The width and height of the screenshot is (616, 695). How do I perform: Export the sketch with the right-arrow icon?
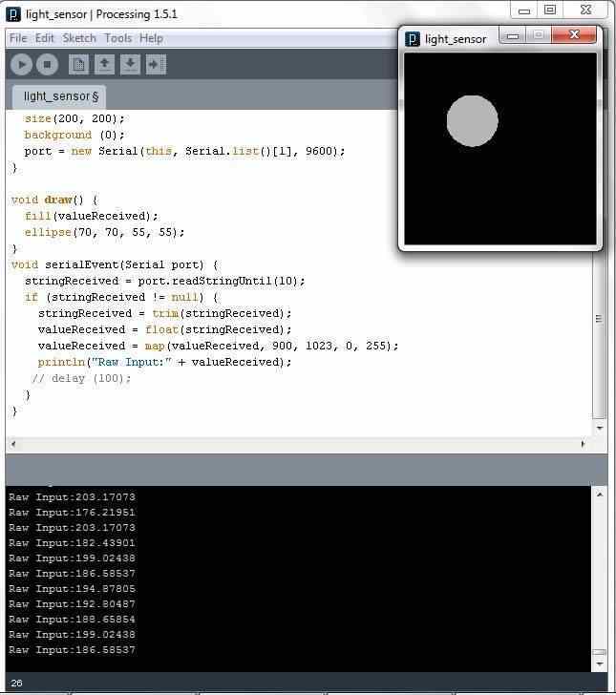156,65
